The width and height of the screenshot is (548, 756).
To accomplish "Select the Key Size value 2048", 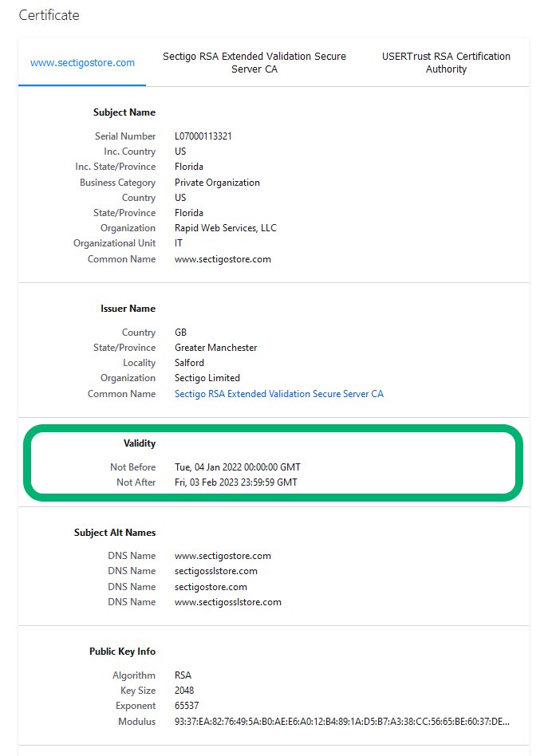I will click(x=184, y=691).
